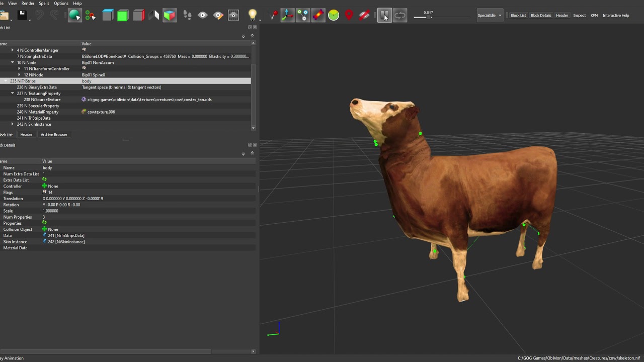
Task: Open the View menu
Action: coord(13,4)
